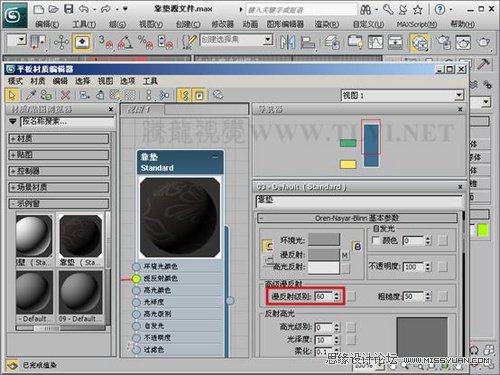This screenshot has width=500, height=375.
Task: Toggle the ambient-diffuse lock button
Action: 268,246
